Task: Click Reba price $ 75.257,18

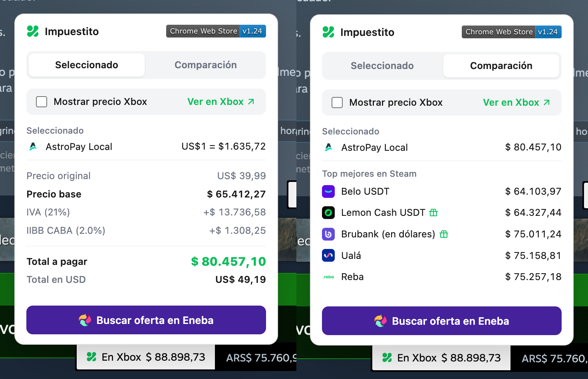Action: 533,277
